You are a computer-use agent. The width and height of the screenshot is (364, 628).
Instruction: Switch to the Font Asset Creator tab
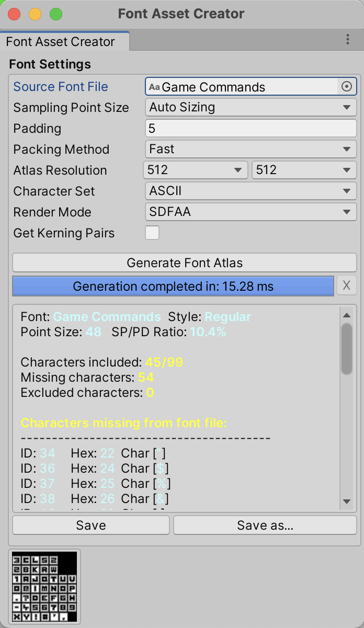pyautogui.click(x=61, y=42)
